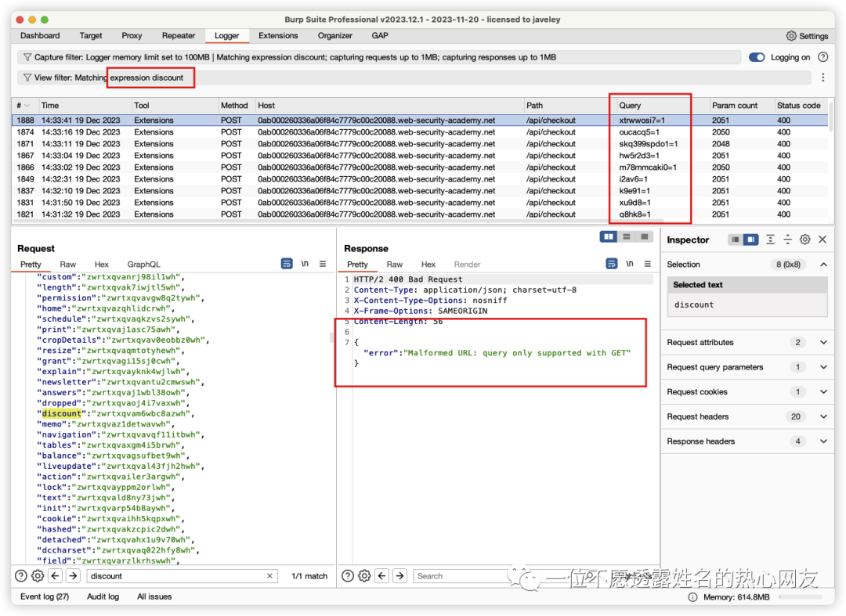Switch Request view to GraphQL

[x=143, y=265]
